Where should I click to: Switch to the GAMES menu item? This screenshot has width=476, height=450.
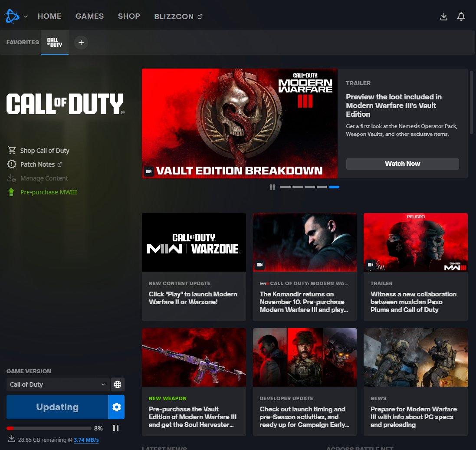pos(89,16)
